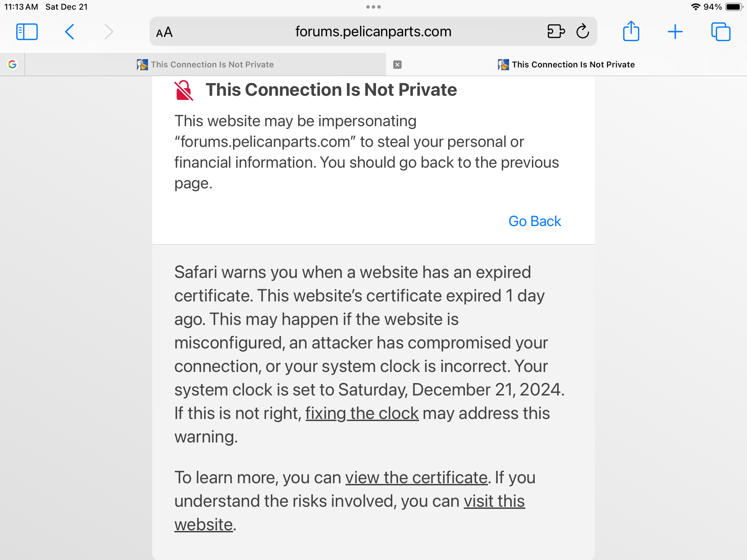Screen dimensions: 747x560
Task: Open the view the certificate link
Action: pyautogui.click(x=416, y=478)
